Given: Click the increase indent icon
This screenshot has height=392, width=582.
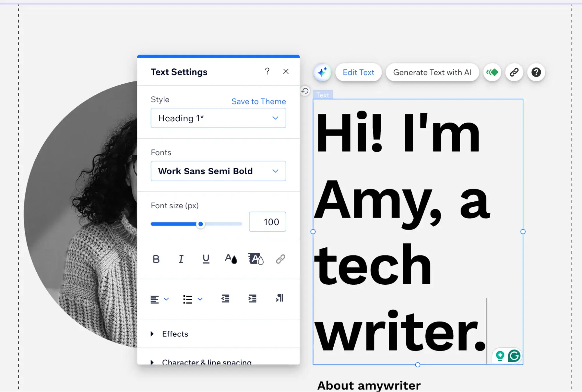Looking at the screenshot, I should click(252, 299).
